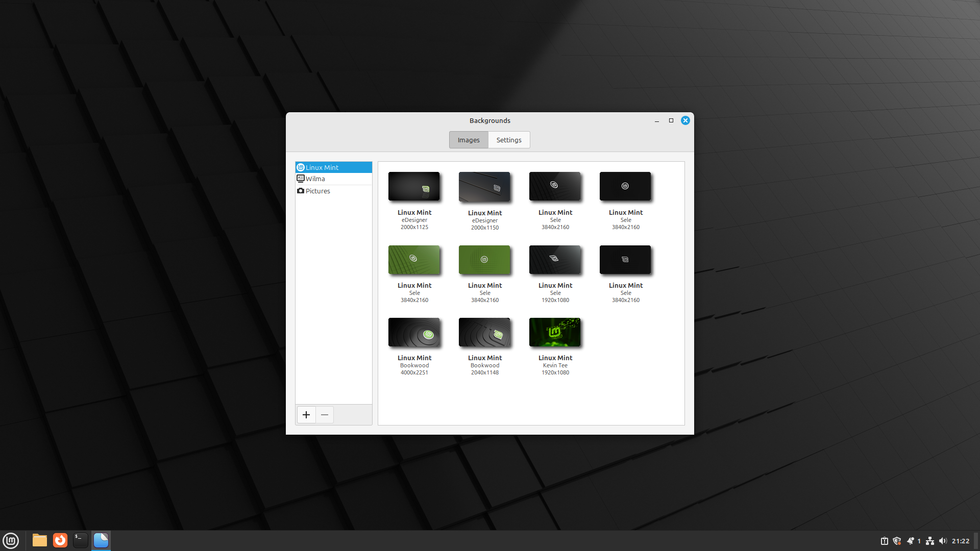Open the terminal from the taskbar
Image resolution: width=980 pixels, height=551 pixels.
[x=80, y=540]
